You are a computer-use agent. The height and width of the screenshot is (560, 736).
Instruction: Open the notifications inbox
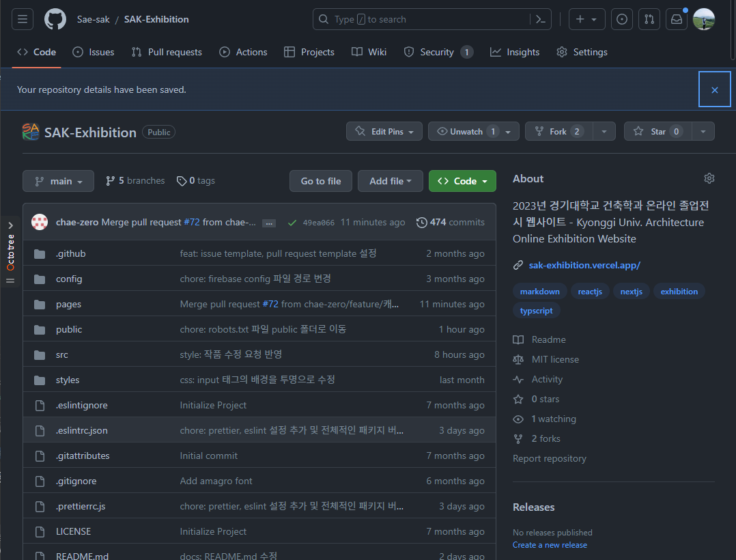[677, 19]
